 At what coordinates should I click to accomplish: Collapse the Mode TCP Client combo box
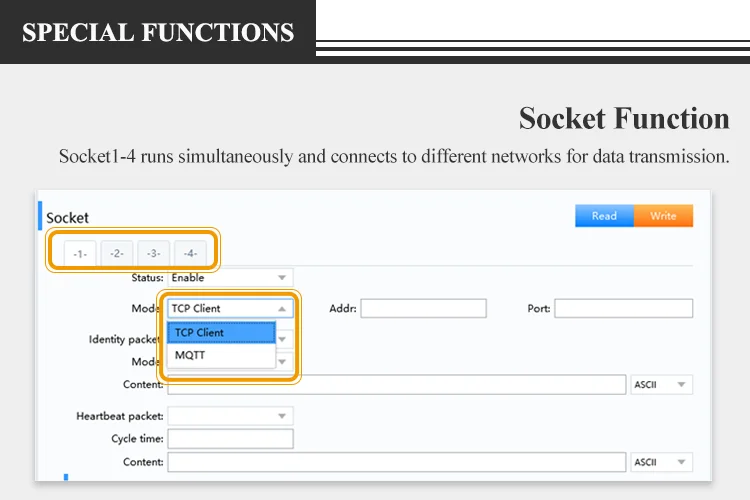(x=282, y=308)
